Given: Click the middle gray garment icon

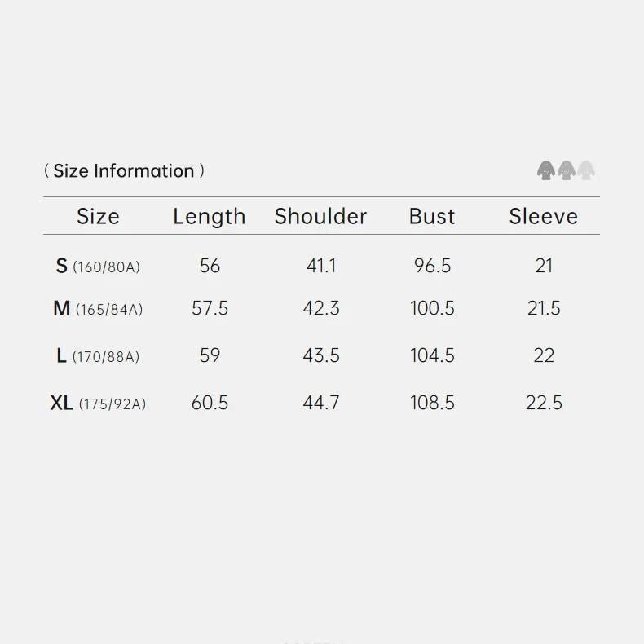Looking at the screenshot, I should [566, 170].
